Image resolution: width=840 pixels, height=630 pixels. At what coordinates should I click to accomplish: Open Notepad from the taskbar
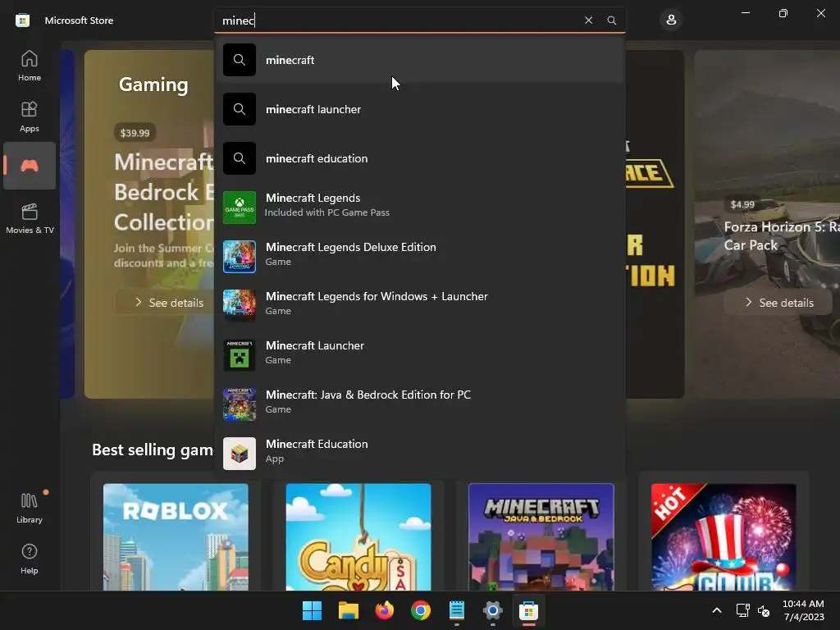tap(457, 610)
